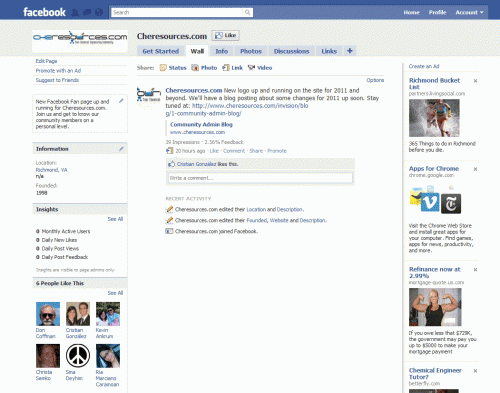The image size is (500, 393).
Task: Like the Cheresources.com page
Action: pos(226,35)
